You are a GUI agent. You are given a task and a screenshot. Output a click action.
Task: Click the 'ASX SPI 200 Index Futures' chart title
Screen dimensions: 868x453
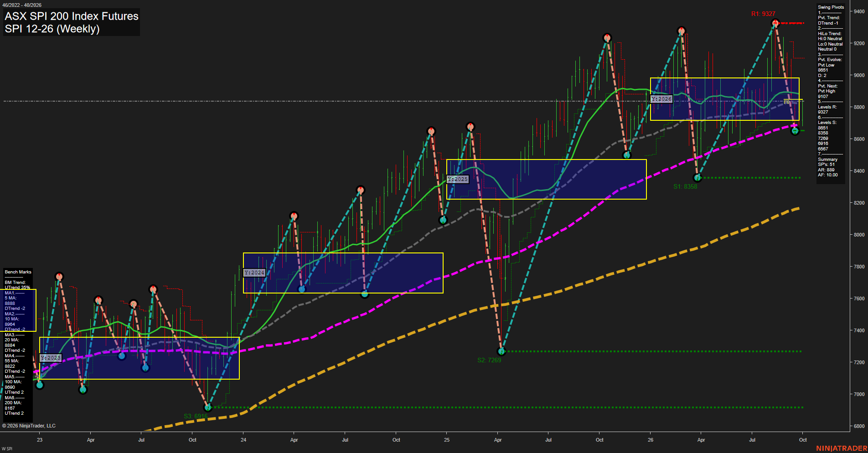click(x=72, y=16)
